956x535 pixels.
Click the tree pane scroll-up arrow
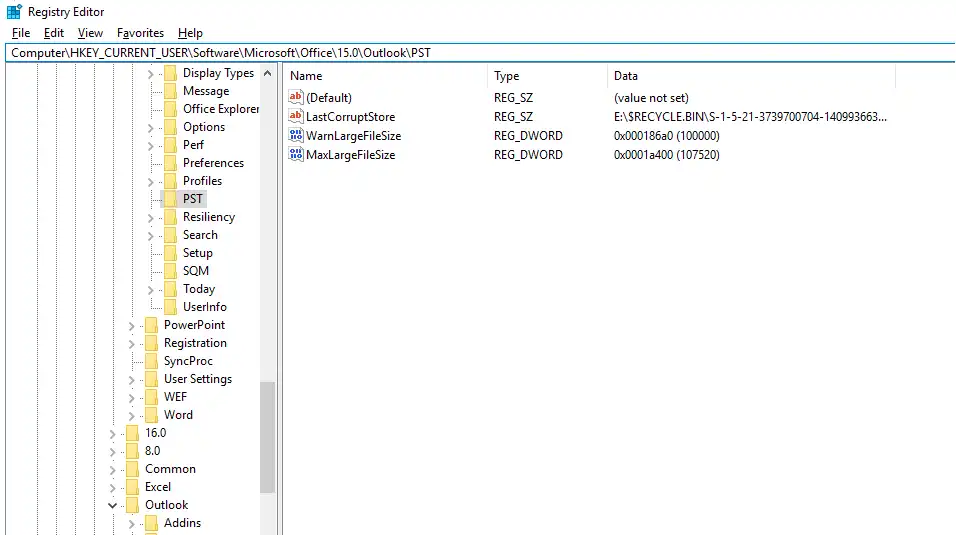coord(267,73)
